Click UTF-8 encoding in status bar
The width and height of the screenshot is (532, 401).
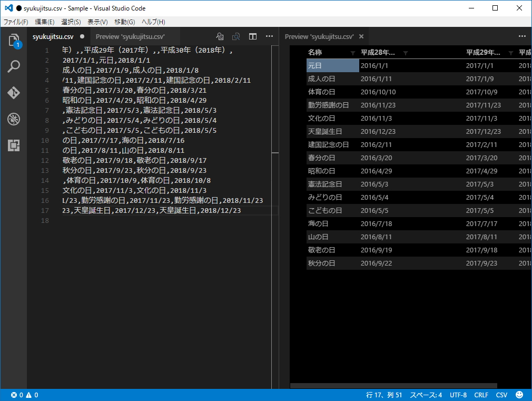click(458, 395)
